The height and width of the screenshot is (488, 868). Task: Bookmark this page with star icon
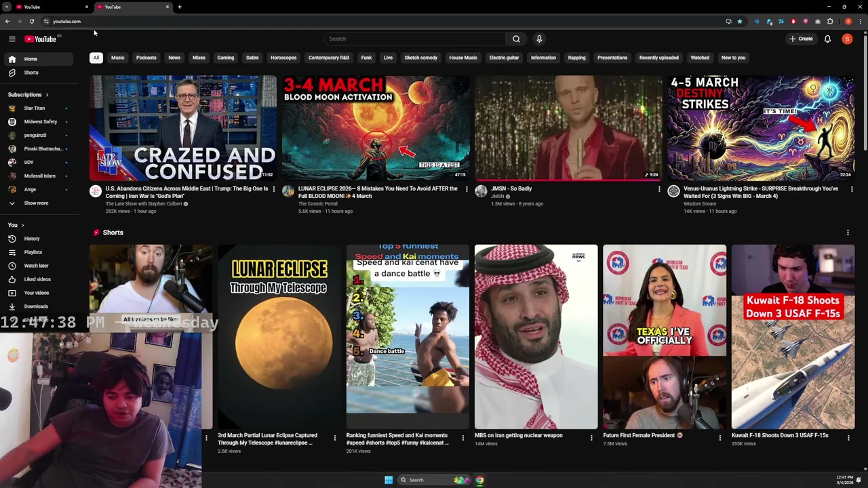pyautogui.click(x=740, y=21)
